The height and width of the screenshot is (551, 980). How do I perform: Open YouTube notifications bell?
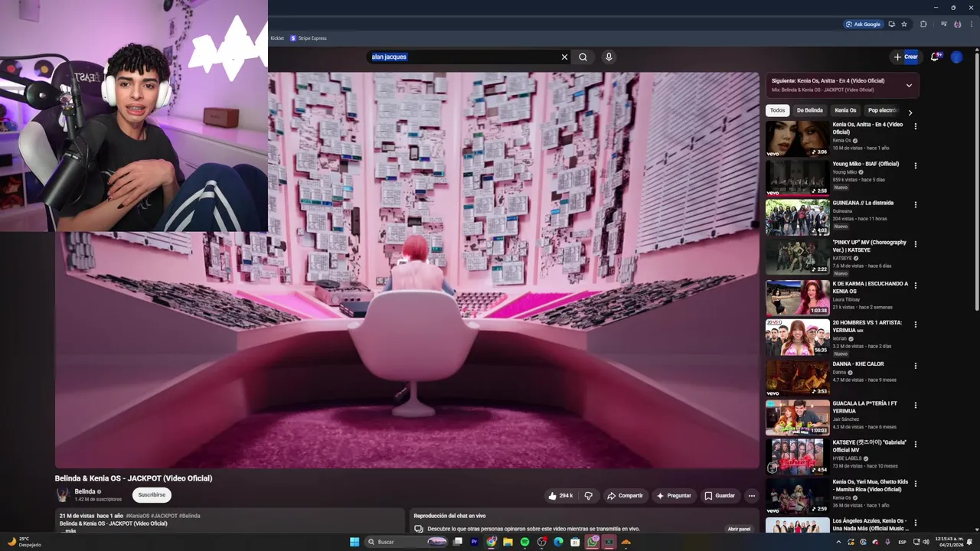tap(935, 57)
